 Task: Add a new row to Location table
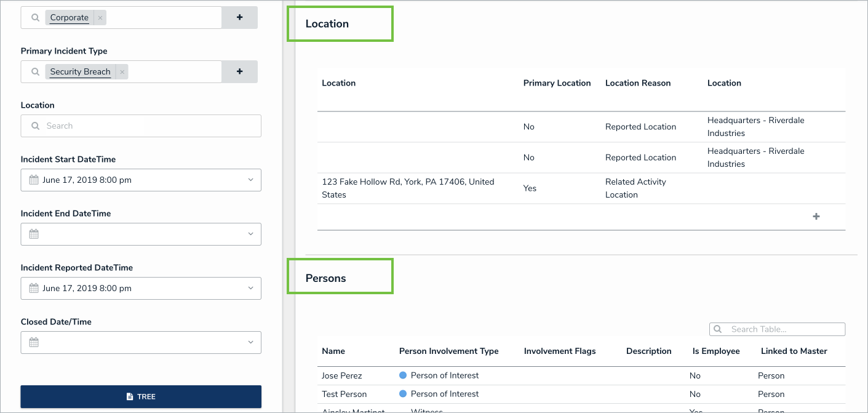[x=816, y=217]
